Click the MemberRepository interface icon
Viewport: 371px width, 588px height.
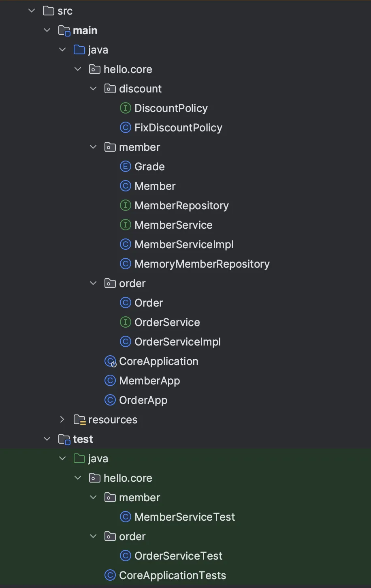point(126,206)
